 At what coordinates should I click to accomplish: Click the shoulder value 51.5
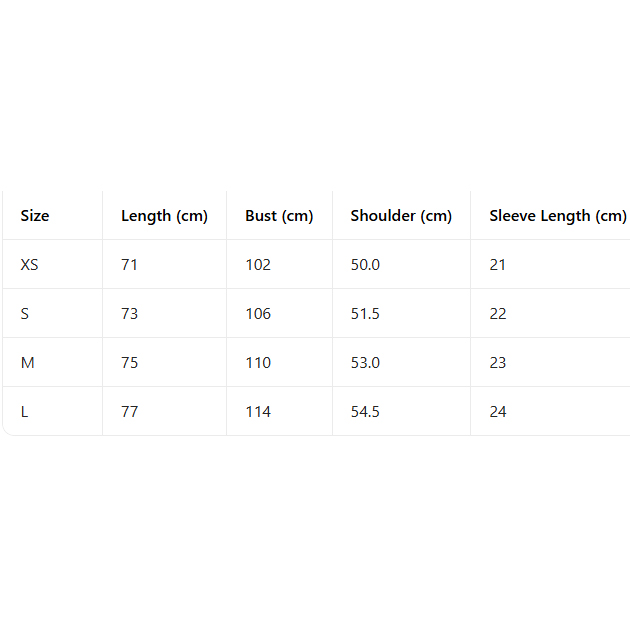coord(365,314)
